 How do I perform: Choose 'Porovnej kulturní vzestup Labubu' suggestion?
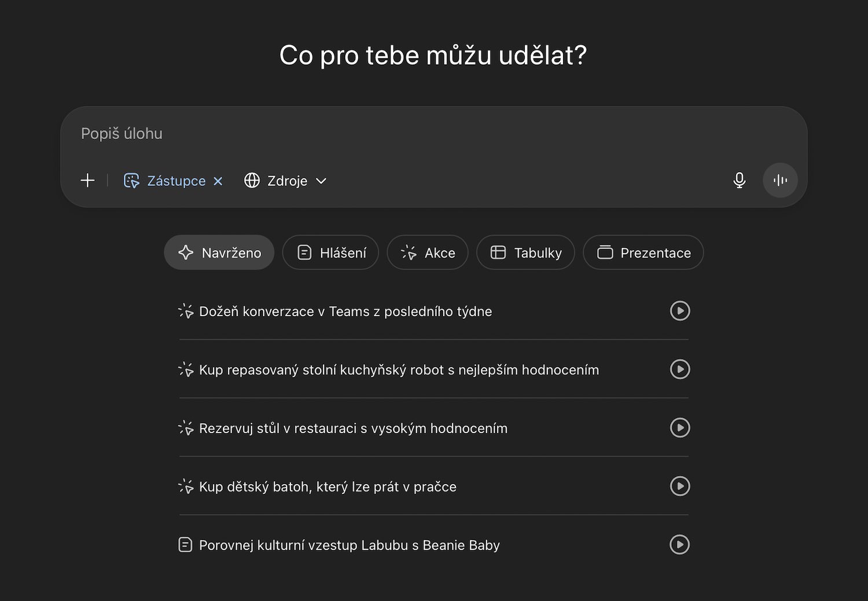coord(349,545)
